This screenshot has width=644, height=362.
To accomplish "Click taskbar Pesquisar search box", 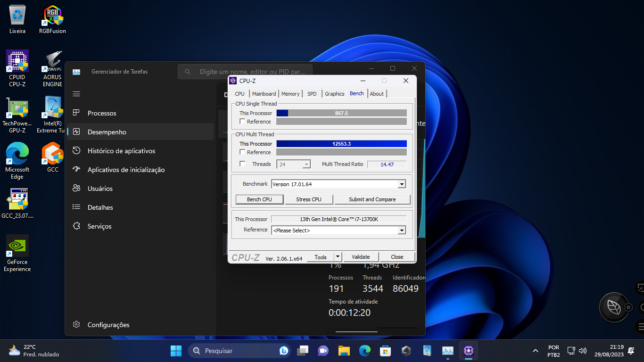I will click(239, 351).
